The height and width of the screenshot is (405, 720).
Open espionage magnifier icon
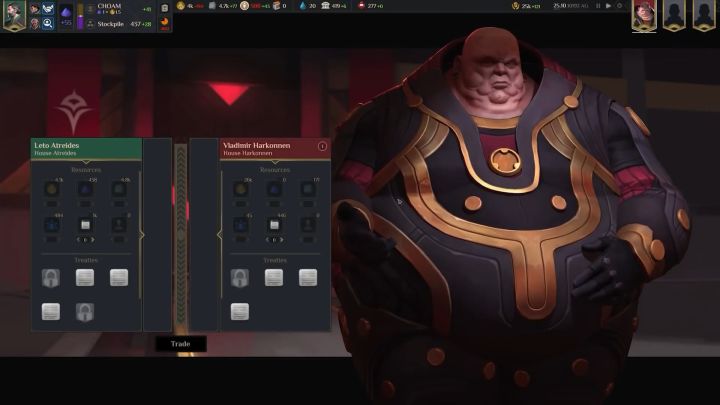pyautogui.click(x=48, y=23)
